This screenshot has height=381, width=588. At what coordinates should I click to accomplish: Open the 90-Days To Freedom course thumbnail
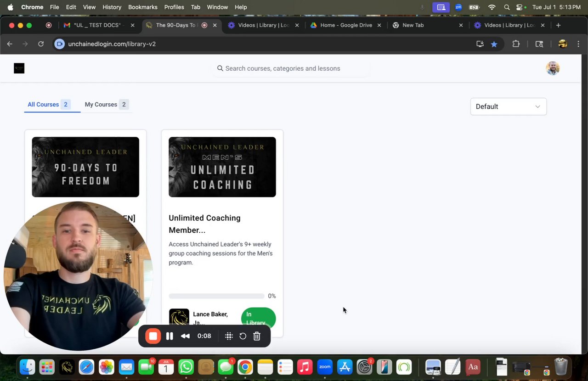(85, 167)
